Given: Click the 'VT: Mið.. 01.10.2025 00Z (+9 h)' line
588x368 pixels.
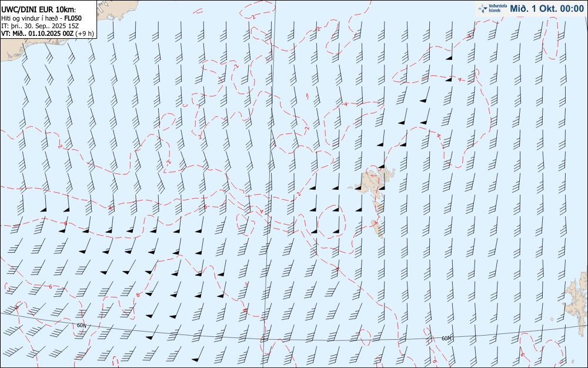Looking at the screenshot, I should tap(47, 34).
